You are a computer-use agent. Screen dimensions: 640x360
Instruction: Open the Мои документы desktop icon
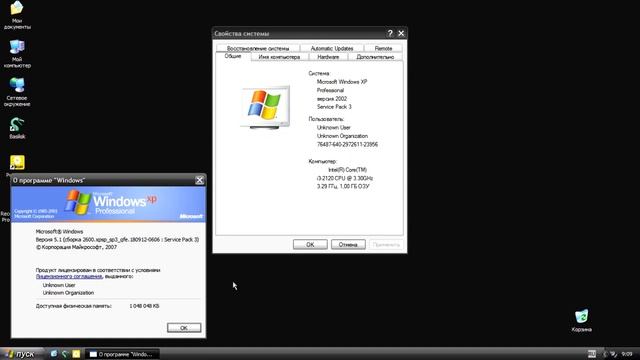coord(17,15)
